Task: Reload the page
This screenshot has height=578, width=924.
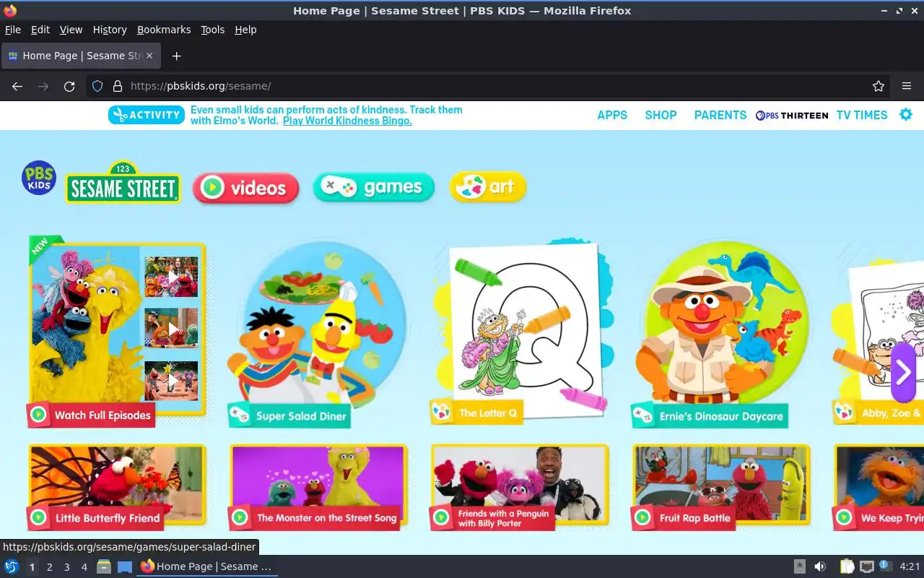Action: (69, 86)
